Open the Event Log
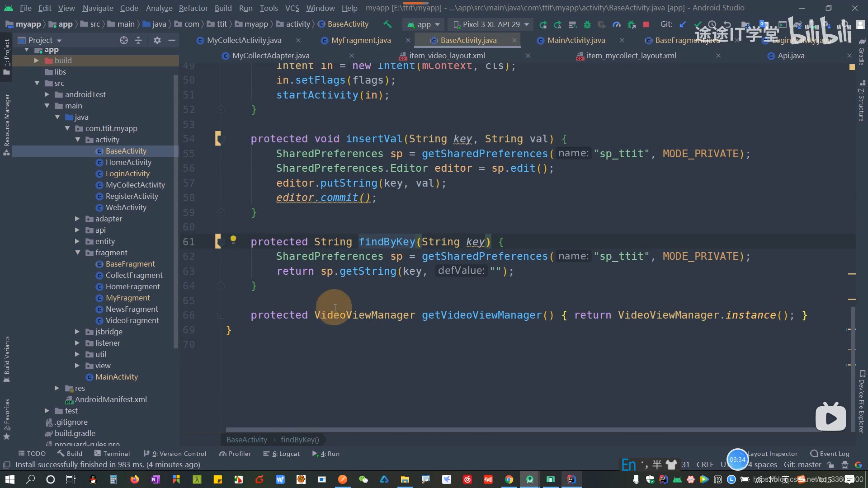This screenshot has height=488, width=868. pos(830,454)
